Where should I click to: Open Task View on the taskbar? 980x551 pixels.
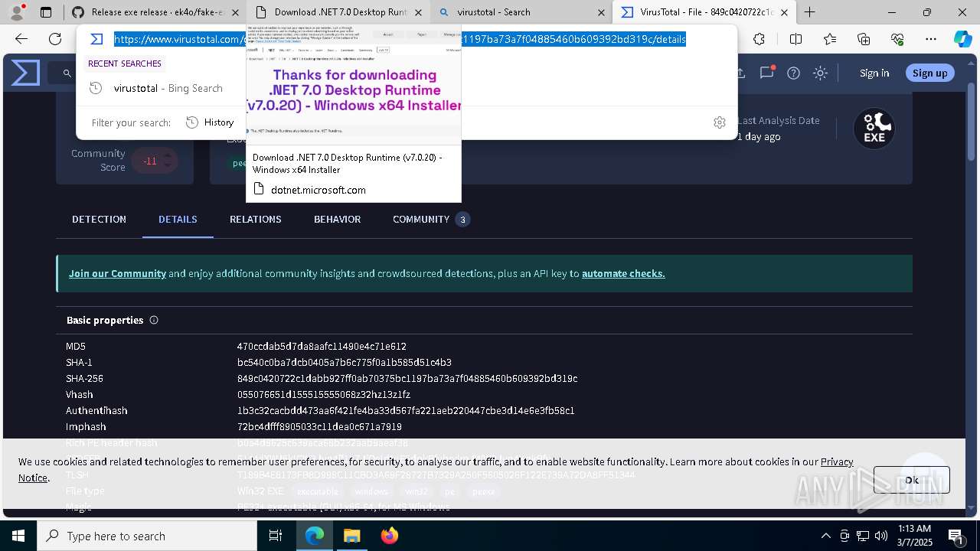276,536
